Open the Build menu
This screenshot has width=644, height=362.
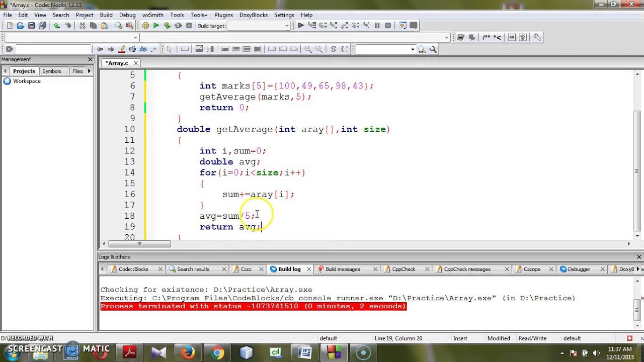[x=106, y=15]
